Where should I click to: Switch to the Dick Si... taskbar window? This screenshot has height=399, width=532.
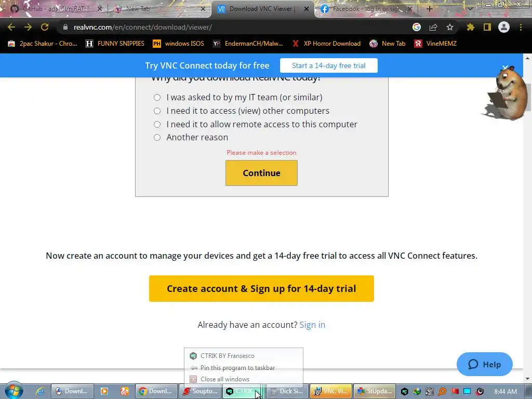click(x=287, y=391)
